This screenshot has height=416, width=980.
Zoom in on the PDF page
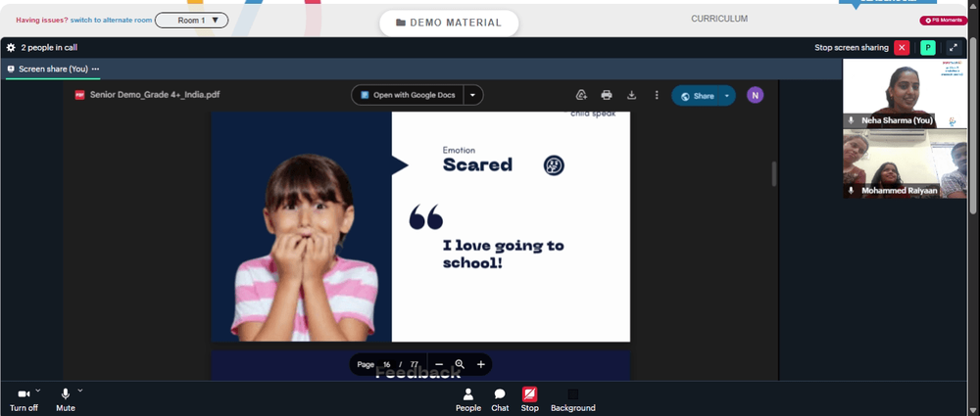coord(480,364)
